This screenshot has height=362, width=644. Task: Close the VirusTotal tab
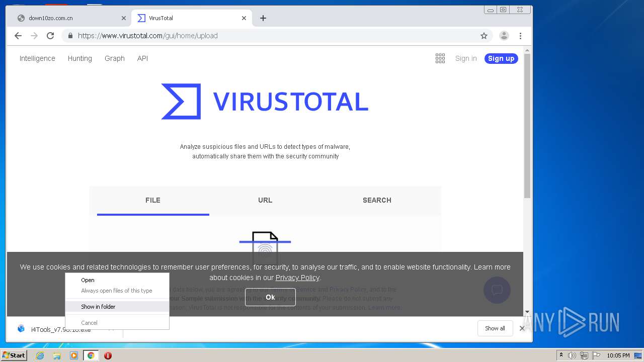(244, 18)
